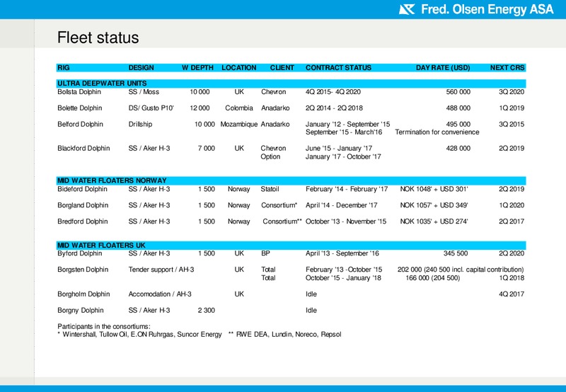
Task: Select 'Participants in the consortiums:' footnote line
Action: [x=104, y=326]
